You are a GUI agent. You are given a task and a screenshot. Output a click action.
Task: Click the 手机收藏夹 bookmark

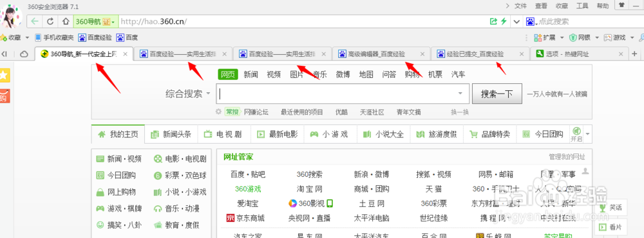[55, 37]
